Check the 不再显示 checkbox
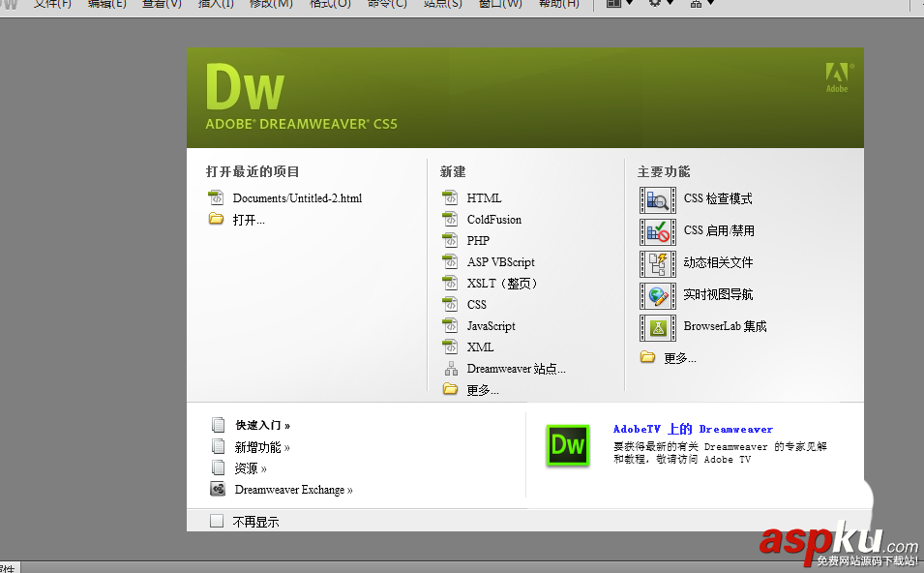Screen dimensions: 924x573 tap(217, 521)
